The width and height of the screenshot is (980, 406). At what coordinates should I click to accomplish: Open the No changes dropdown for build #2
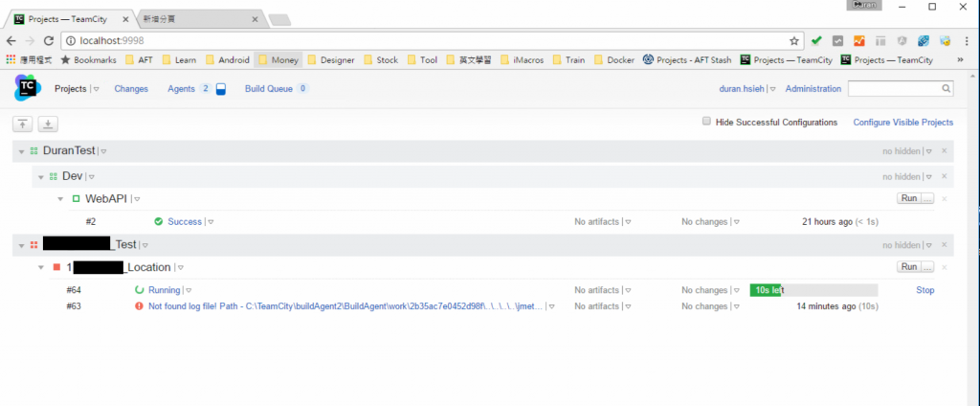[737, 222]
